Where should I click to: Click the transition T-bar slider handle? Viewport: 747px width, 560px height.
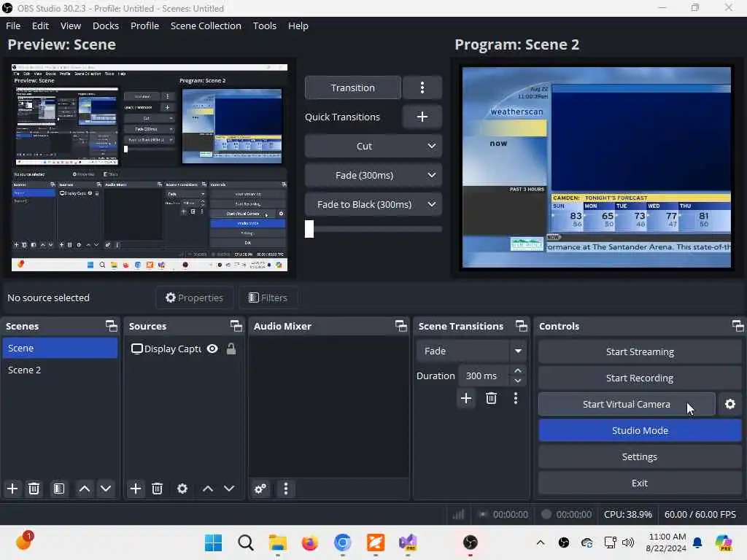[x=309, y=228]
